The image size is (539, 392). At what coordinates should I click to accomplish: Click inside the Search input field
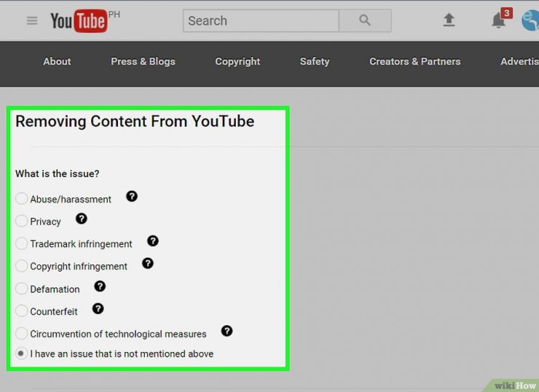[x=261, y=20]
